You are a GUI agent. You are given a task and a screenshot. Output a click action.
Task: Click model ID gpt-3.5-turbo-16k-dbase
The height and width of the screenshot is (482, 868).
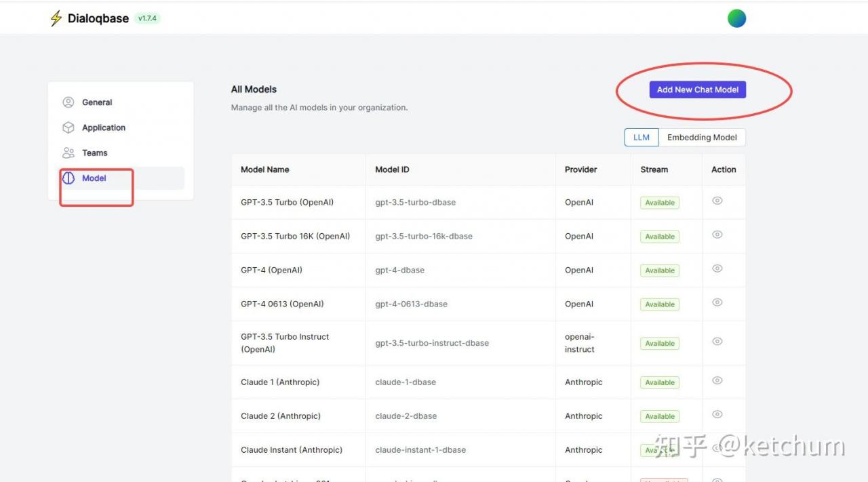click(424, 236)
